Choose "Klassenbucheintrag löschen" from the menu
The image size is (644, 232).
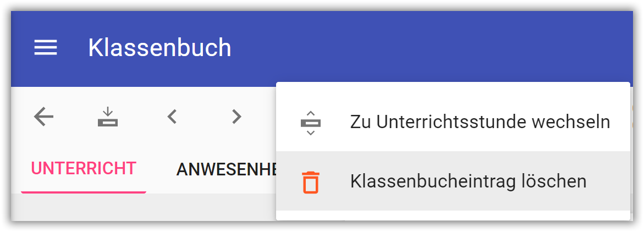467,181
